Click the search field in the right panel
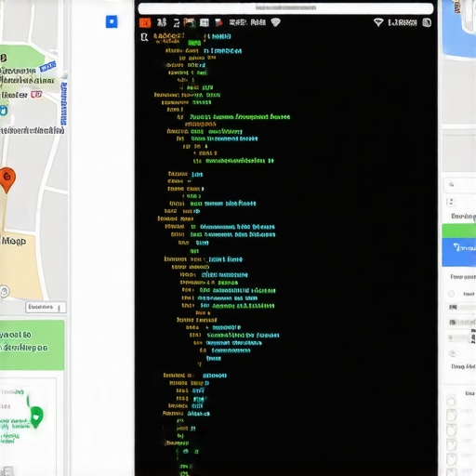This screenshot has height=476, width=476. (460, 185)
